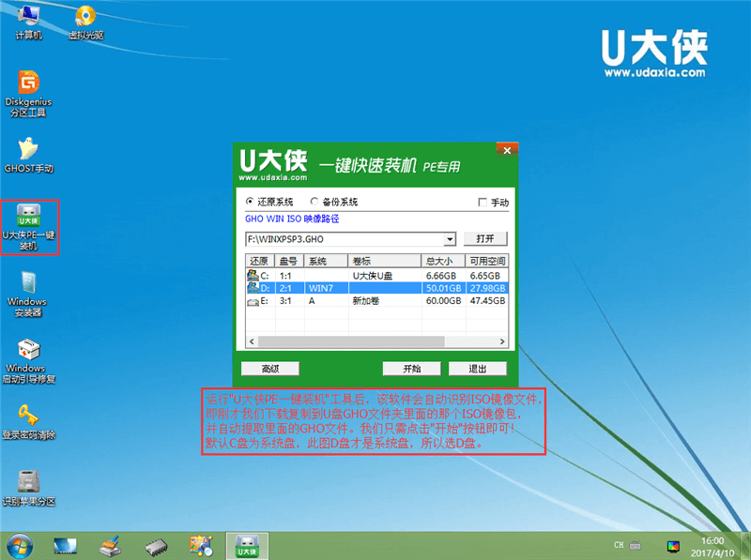751x560 pixels.
Task: Open the colorful tools taskbar icon
Action: 201,546
